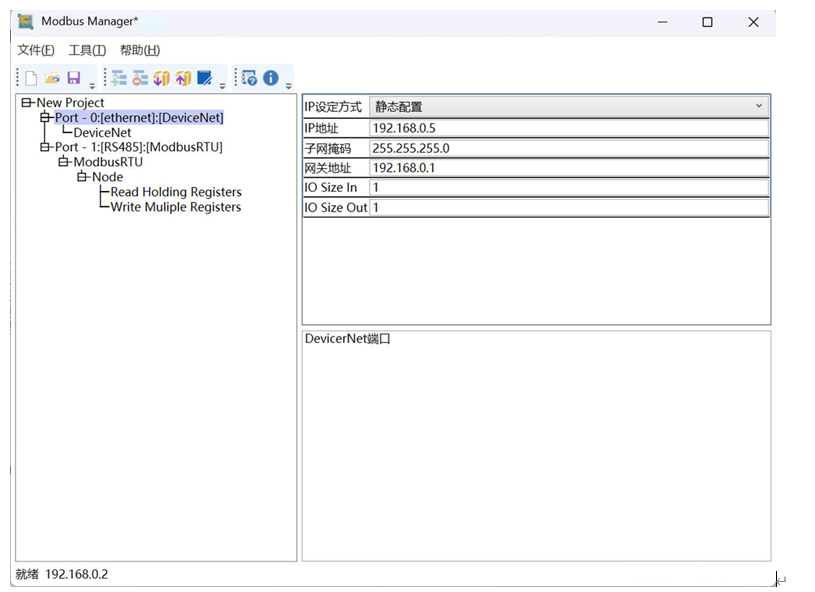Collapse the Node tree branch
Viewport: 815px width, 592px height.
pyautogui.click(x=83, y=177)
